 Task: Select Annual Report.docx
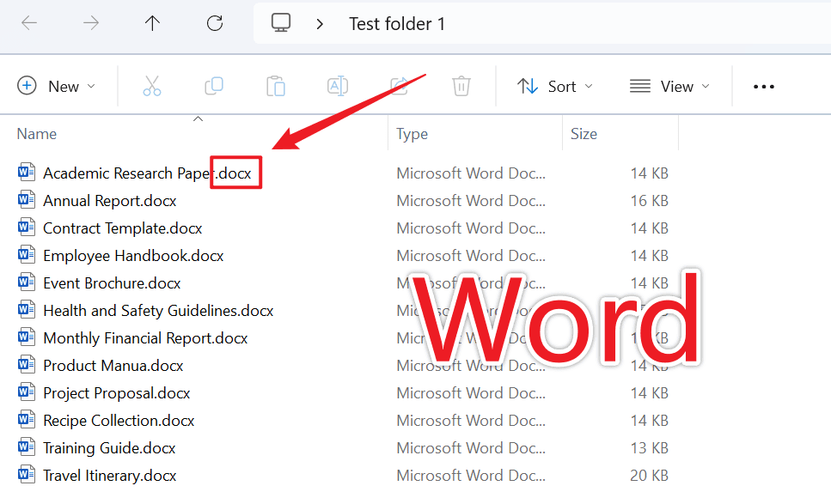pos(110,201)
